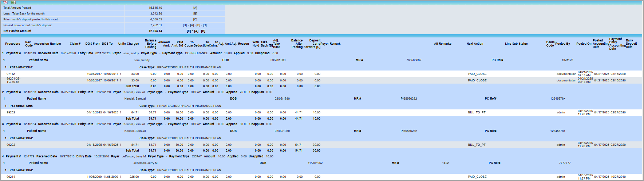Click payment number 12-10154
This screenshot has width=644, height=181.
tap(30, 124)
